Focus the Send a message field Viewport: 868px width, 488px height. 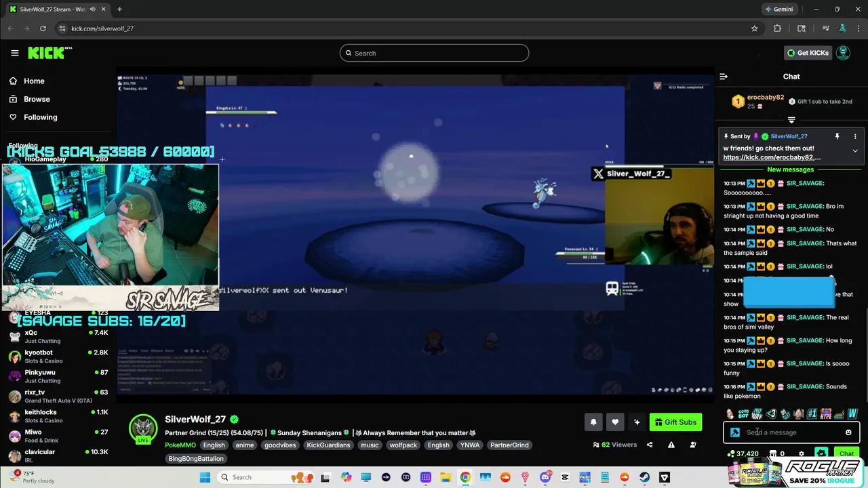pyautogui.click(x=791, y=432)
